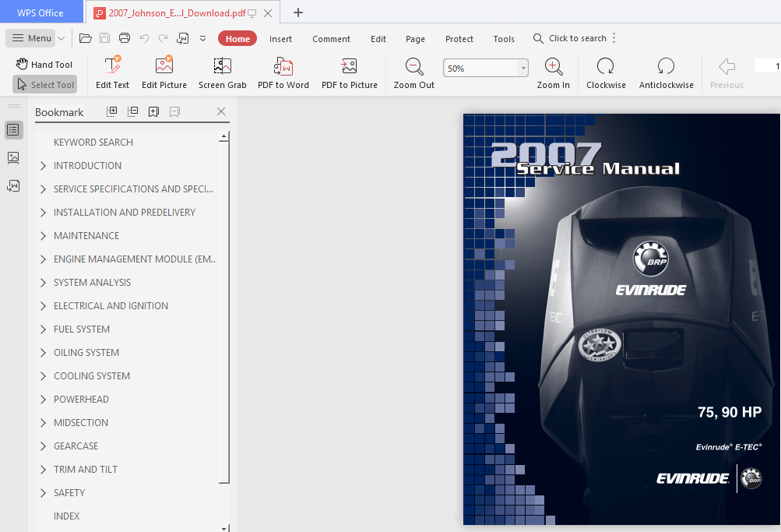
Task: Expand the SERVICE SPECIFICATIONS bookmark
Action: point(43,189)
